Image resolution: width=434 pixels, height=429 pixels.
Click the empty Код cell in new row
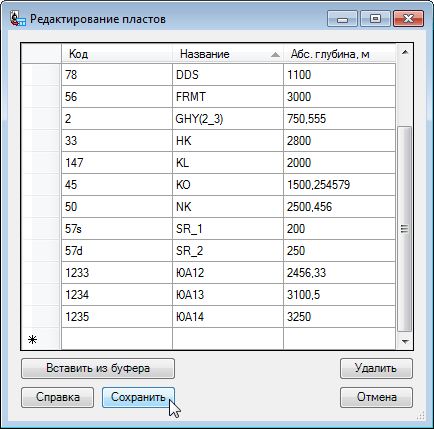point(117,339)
